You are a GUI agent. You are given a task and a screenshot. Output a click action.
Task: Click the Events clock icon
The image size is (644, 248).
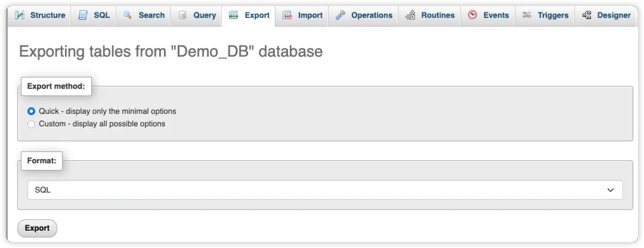[473, 15]
